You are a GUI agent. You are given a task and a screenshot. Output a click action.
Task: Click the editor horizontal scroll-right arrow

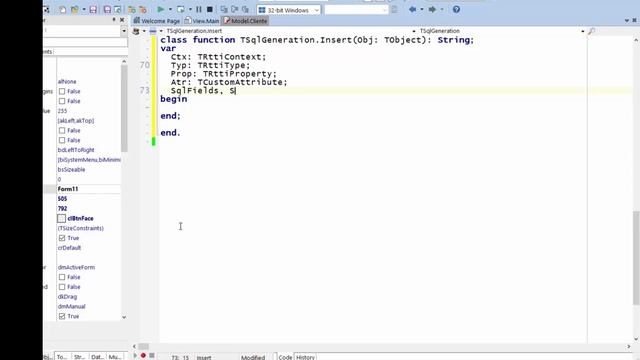coord(629,346)
